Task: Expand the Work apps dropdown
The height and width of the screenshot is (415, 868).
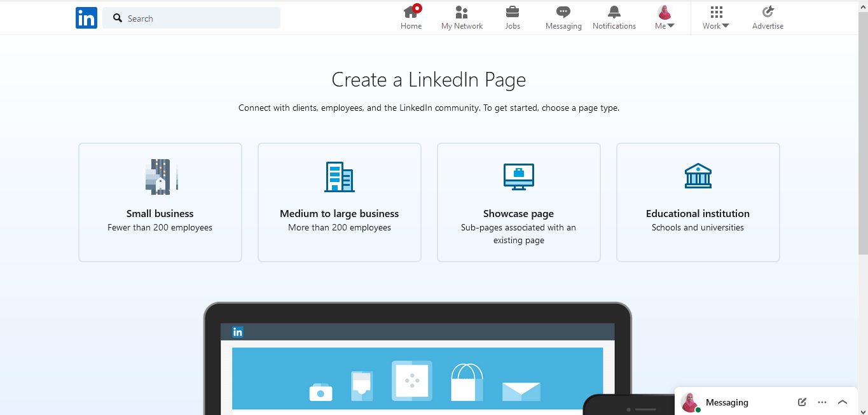Action: click(x=716, y=18)
